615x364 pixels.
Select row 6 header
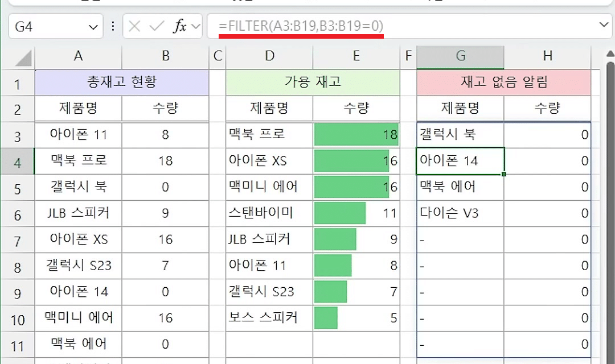[18, 214]
